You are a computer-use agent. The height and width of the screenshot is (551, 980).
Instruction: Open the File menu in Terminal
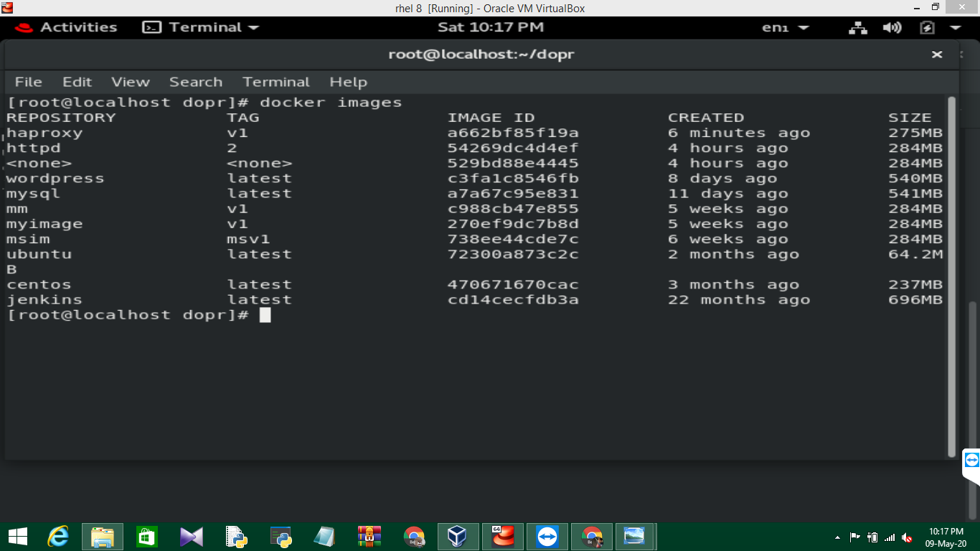point(29,82)
